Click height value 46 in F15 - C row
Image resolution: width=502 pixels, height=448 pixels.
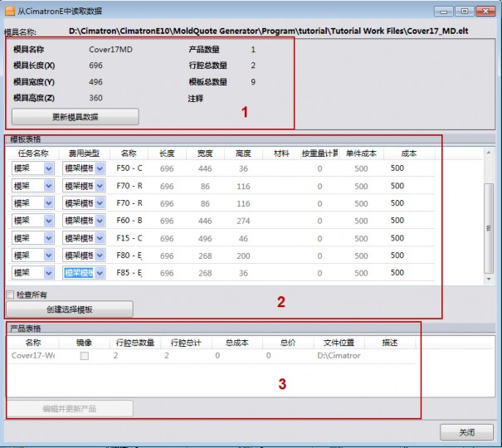(x=243, y=238)
